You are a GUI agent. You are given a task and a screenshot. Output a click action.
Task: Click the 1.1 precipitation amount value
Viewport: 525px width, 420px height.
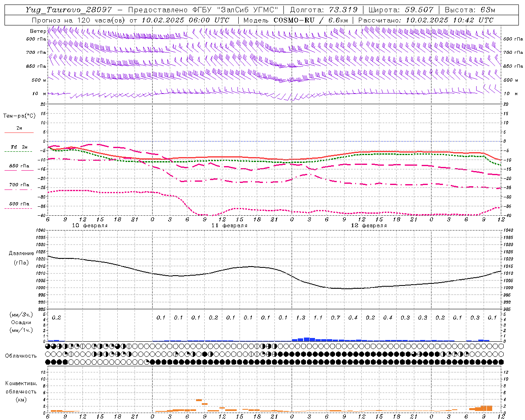pos(318,318)
